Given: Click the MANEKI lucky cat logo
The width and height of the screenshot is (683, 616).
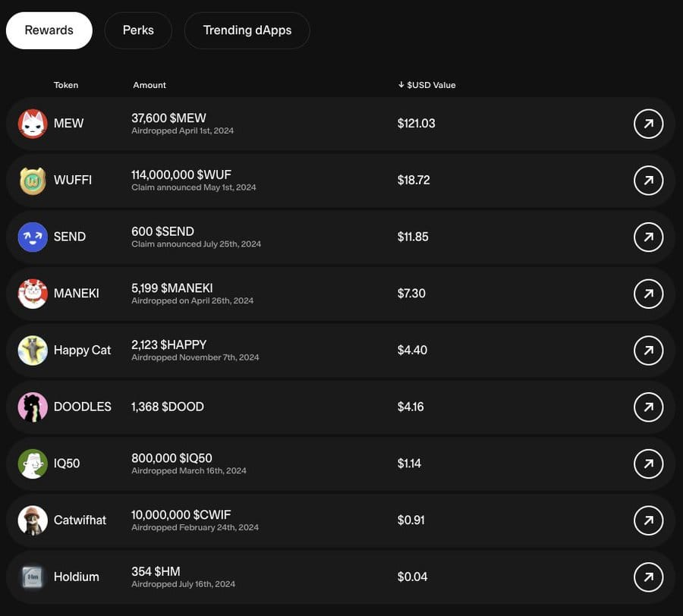Looking at the screenshot, I should click(33, 294).
